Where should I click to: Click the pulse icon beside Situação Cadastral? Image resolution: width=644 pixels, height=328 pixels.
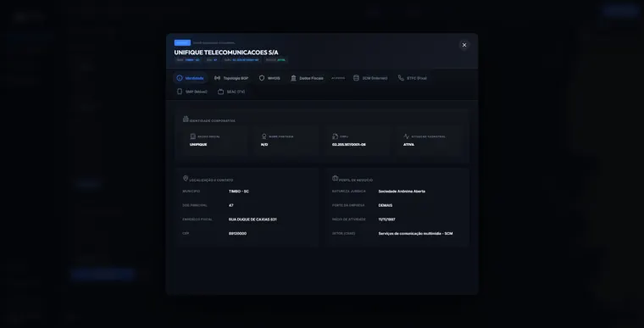406,136
